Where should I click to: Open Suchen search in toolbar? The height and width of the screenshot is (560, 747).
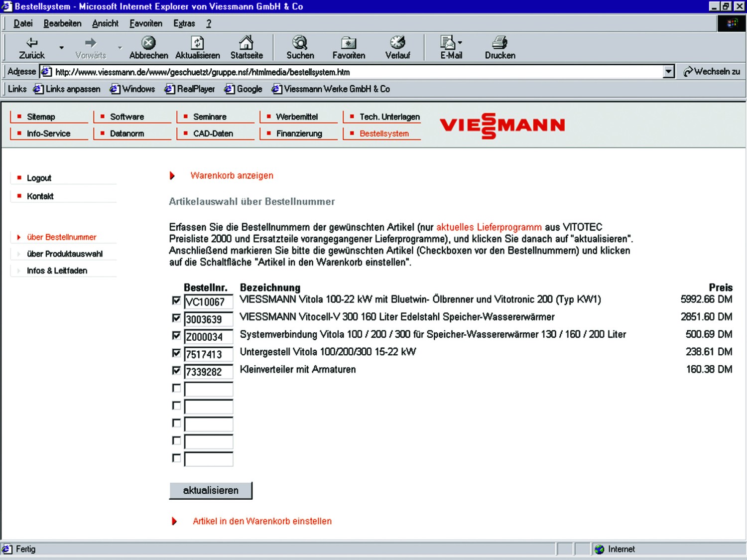tap(300, 48)
